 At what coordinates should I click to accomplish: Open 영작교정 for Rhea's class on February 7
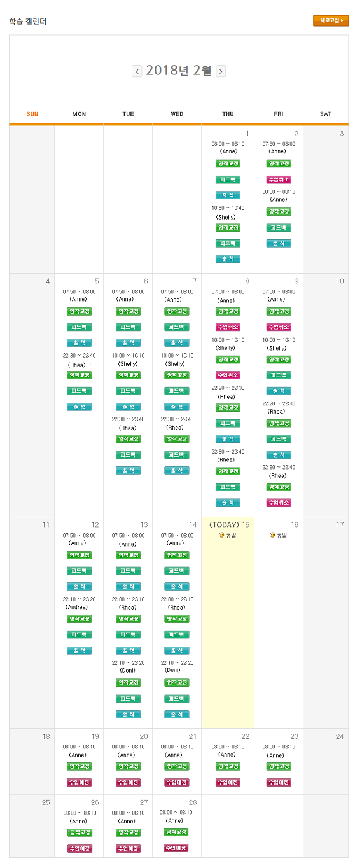coord(177,438)
